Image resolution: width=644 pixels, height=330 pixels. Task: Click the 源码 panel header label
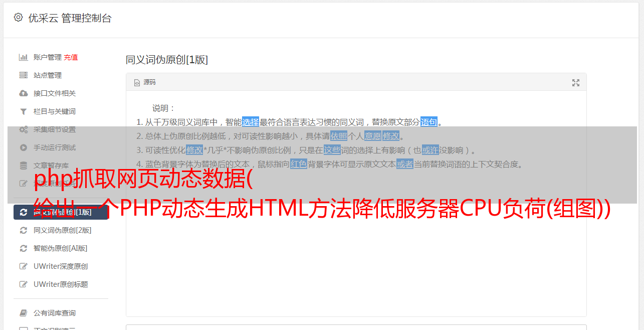click(150, 82)
